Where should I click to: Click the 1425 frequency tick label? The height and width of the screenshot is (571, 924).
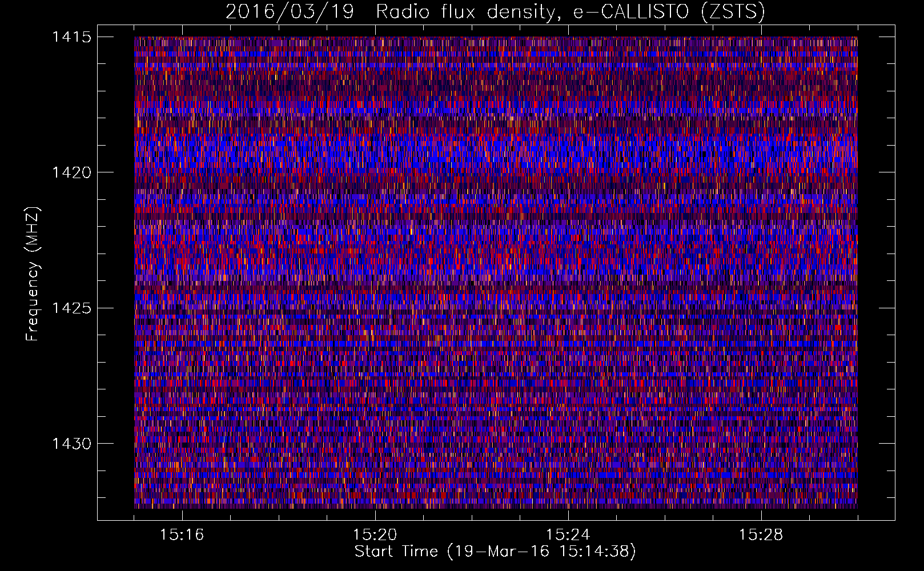pos(71,308)
